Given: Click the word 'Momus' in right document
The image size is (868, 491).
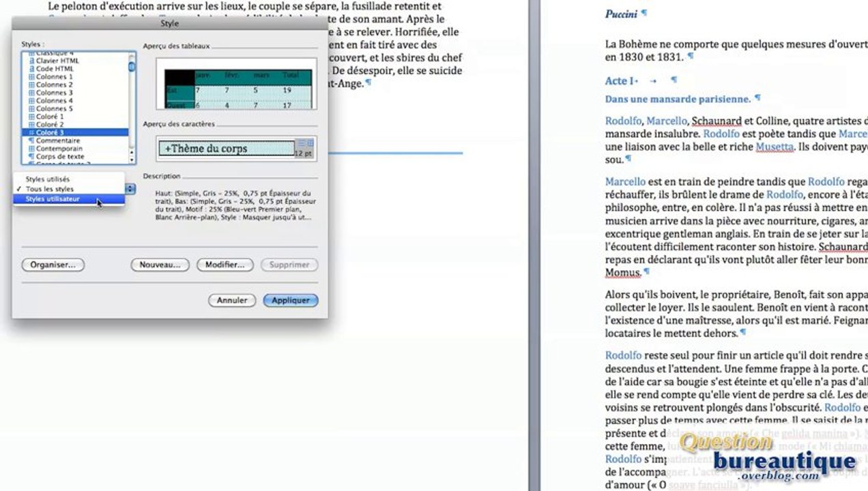Looking at the screenshot, I should (622, 272).
